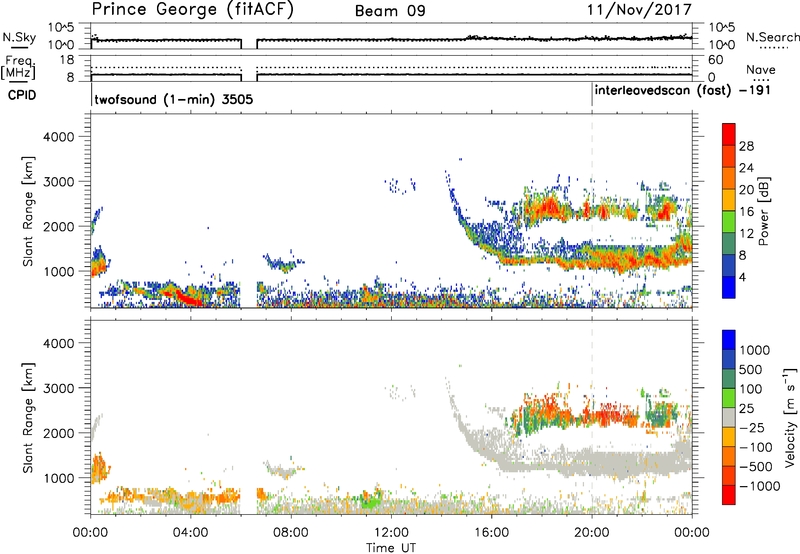Viewport: 800px width, 554px height.
Task: Click the green velocity patch near 11:00
Action: [370, 499]
